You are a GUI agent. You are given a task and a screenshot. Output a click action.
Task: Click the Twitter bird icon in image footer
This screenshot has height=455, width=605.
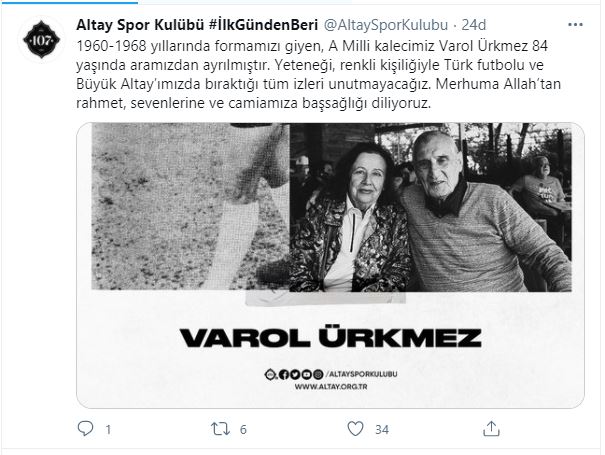(295, 374)
